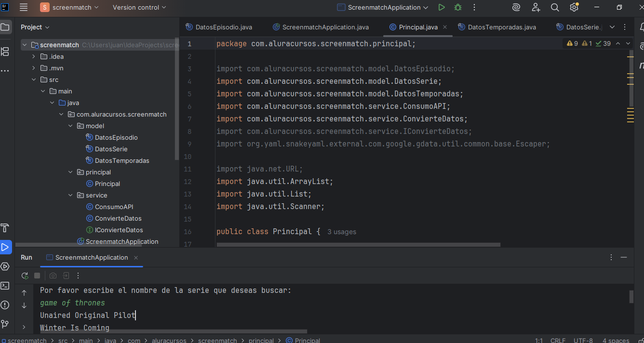Open the Git tool window icon
644x343 pixels.
tap(5, 324)
